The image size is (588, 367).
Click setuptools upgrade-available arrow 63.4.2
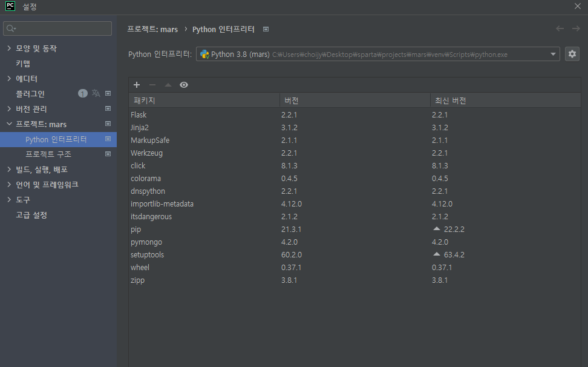pyautogui.click(x=437, y=254)
